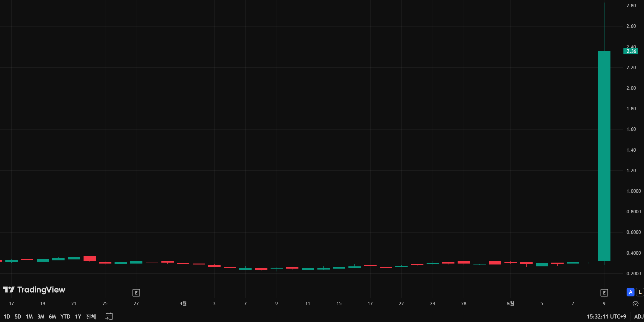Select the 3M time range
The width and height of the screenshot is (644, 322).
tap(41, 316)
